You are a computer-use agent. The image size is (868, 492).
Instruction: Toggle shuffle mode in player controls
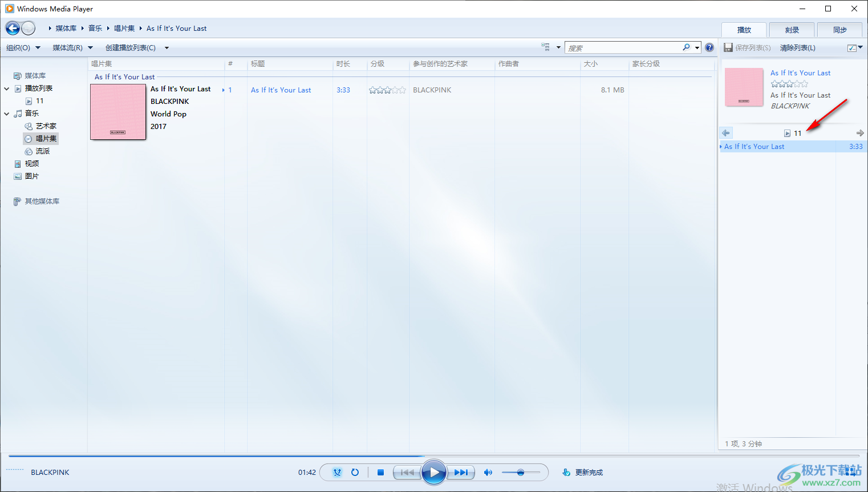point(337,472)
